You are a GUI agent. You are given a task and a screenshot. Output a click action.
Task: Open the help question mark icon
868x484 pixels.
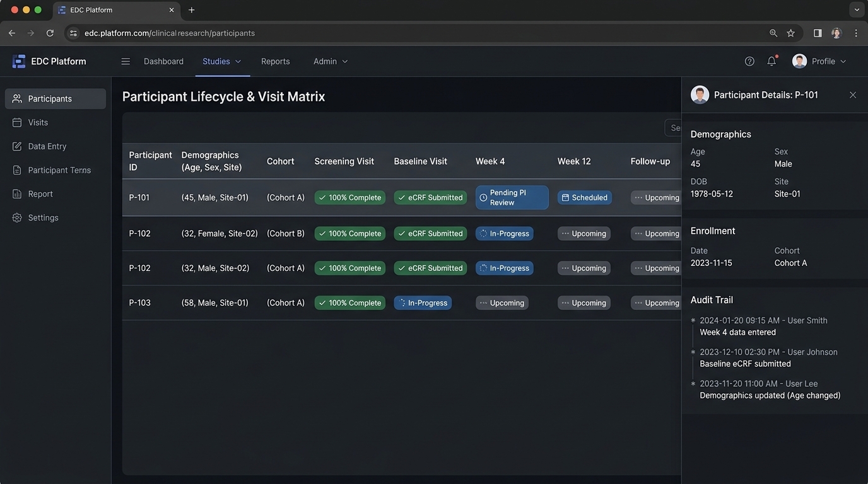pos(749,61)
